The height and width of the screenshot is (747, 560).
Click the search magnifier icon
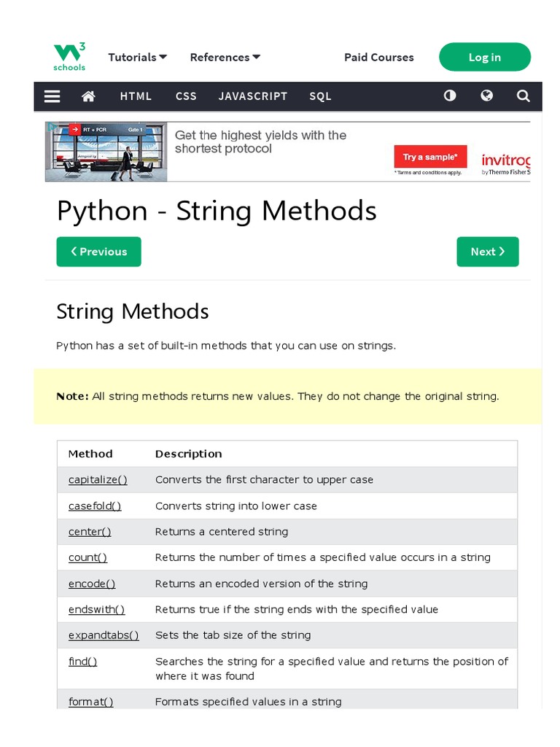point(523,96)
